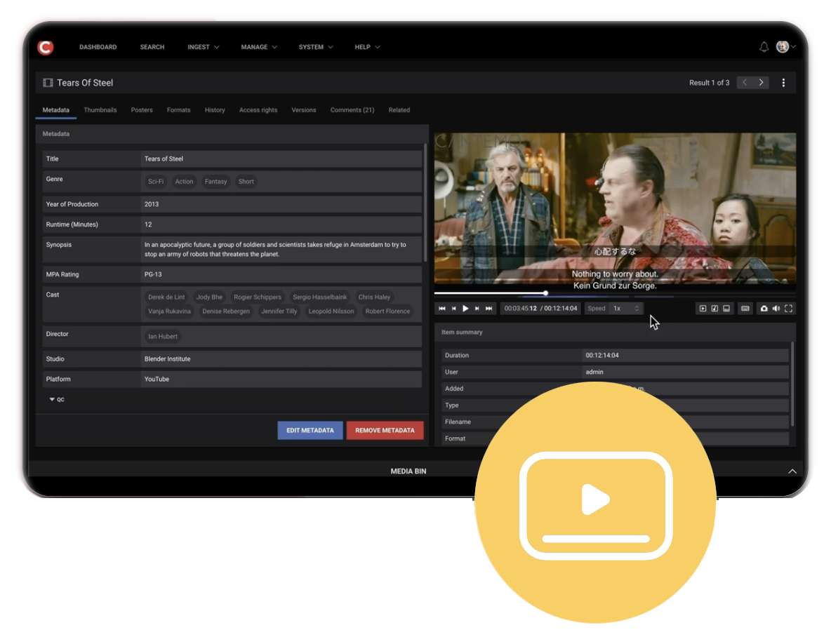Viewport: 831px width, 644px height.
Task: Click the poster image icon in player
Action: [x=726, y=308]
